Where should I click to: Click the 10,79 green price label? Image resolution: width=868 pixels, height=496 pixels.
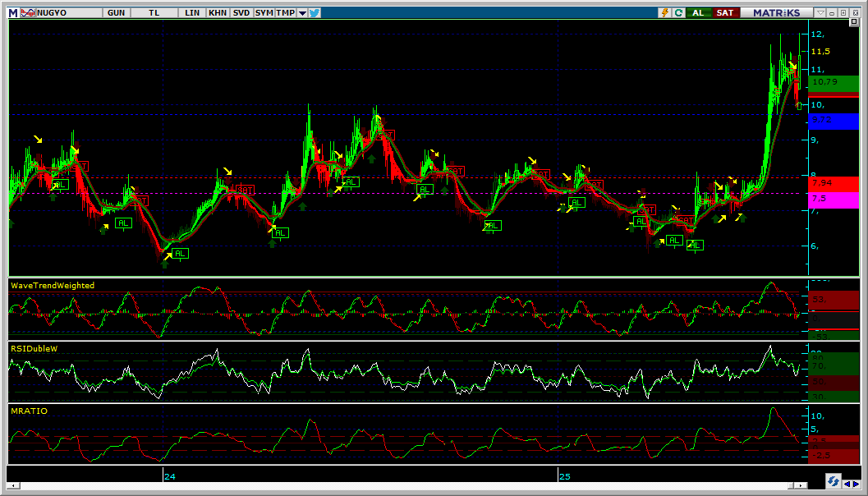(834, 82)
